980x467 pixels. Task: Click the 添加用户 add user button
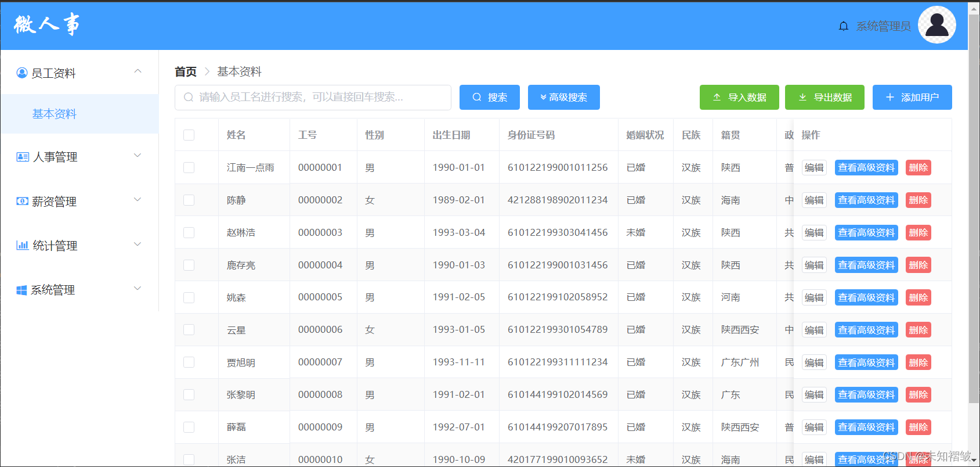(912, 97)
